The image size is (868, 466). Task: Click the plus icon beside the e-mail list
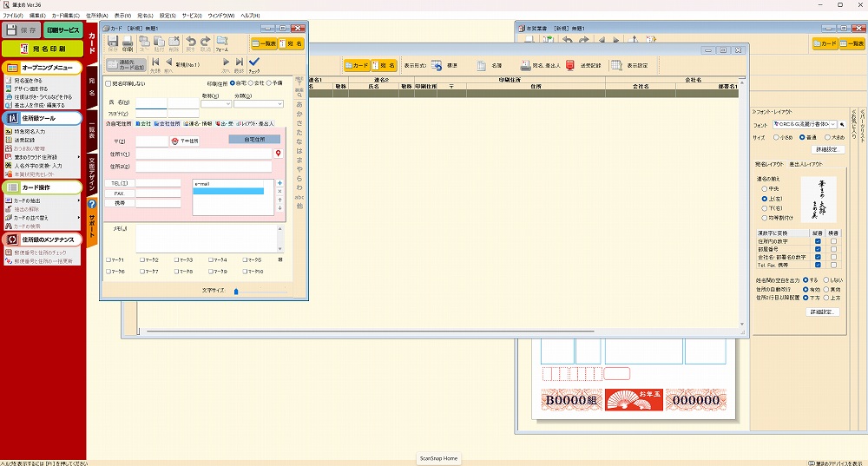[279, 183]
